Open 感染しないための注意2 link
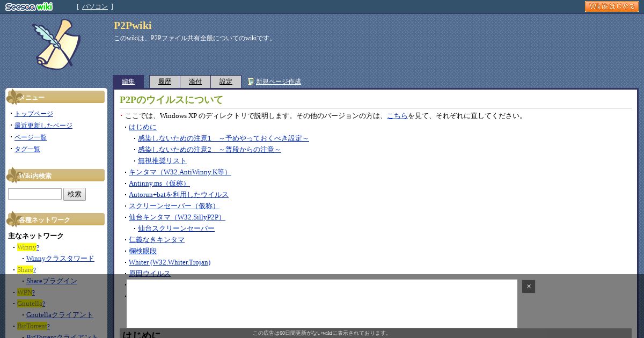This screenshot has height=338, width=644. [x=209, y=150]
